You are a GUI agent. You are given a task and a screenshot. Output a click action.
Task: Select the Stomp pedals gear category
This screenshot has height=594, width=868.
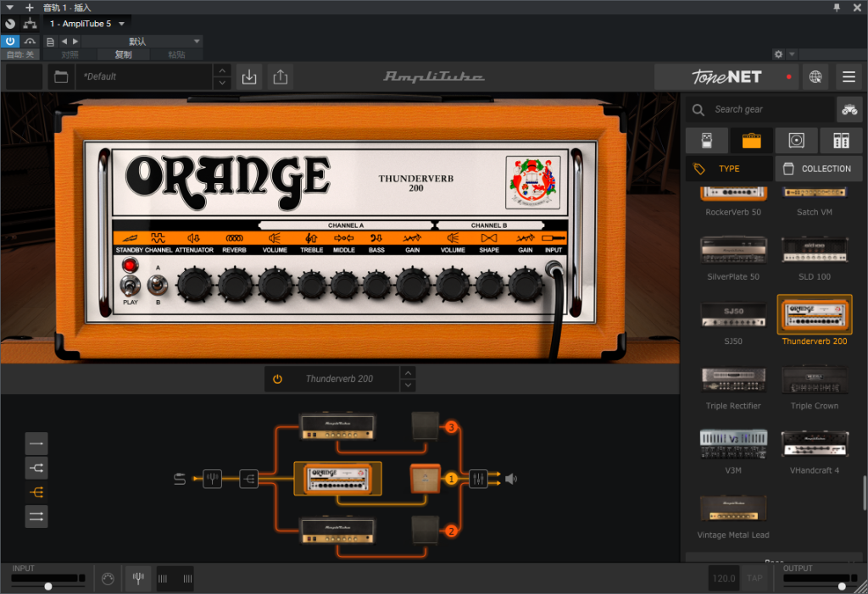706,141
